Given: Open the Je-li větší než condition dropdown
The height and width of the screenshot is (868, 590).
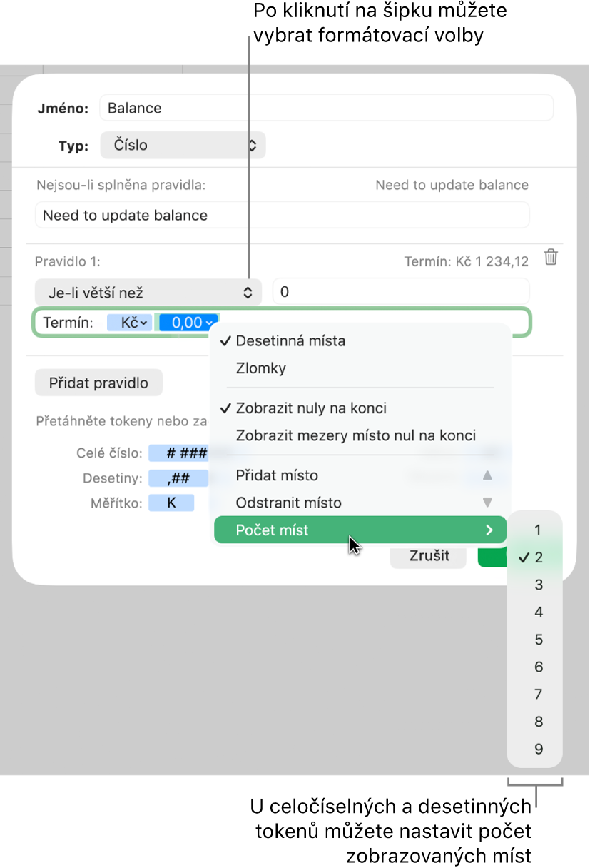Looking at the screenshot, I should coord(148,292).
